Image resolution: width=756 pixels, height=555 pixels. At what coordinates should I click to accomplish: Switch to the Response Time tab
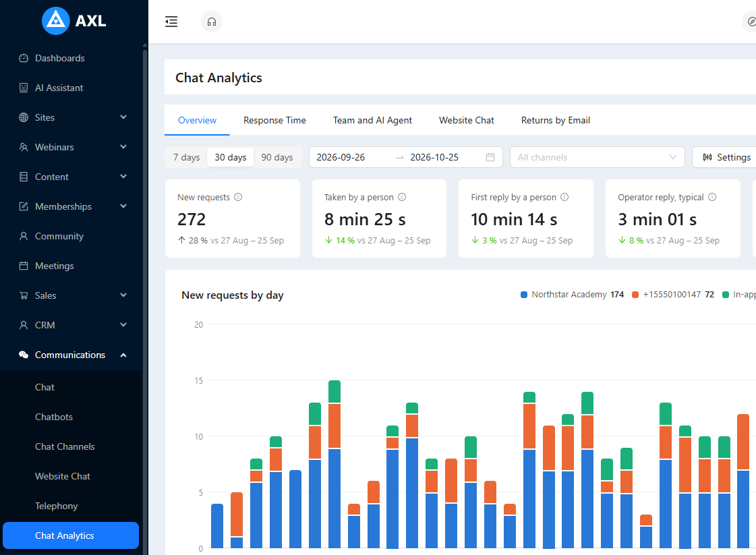tap(275, 120)
